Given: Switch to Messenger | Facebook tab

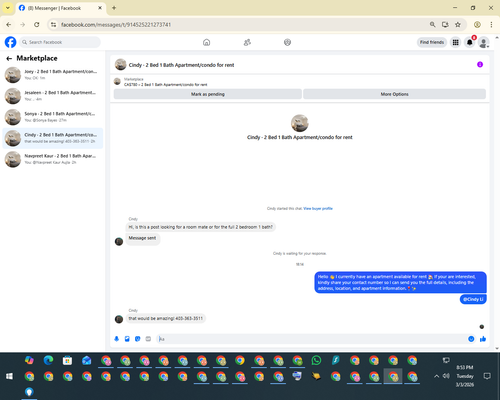Looking at the screenshot, I should 60,8.
